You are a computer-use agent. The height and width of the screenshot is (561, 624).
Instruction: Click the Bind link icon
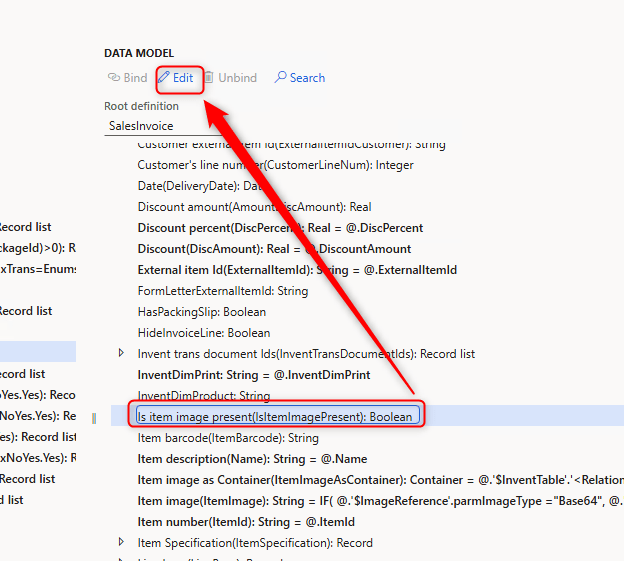coord(113,78)
